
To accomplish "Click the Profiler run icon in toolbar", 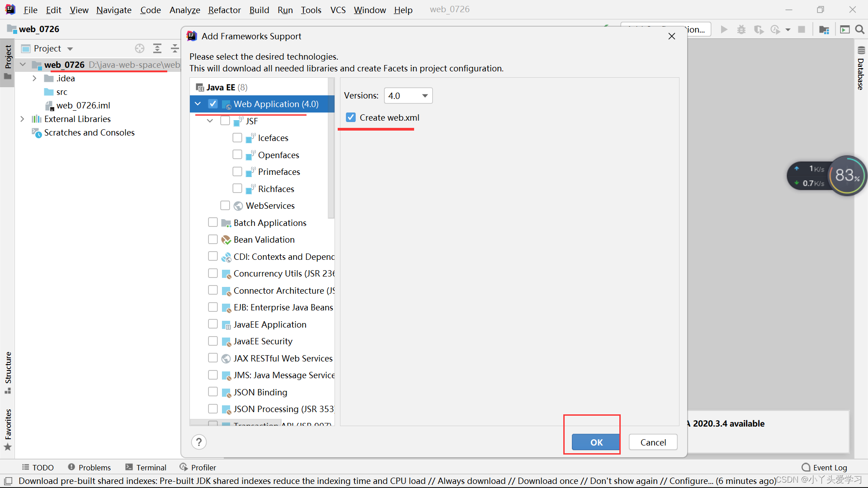I will coord(775,29).
